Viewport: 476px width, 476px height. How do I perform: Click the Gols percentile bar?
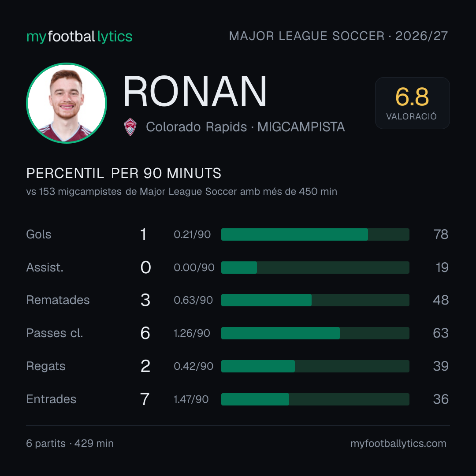click(315, 234)
